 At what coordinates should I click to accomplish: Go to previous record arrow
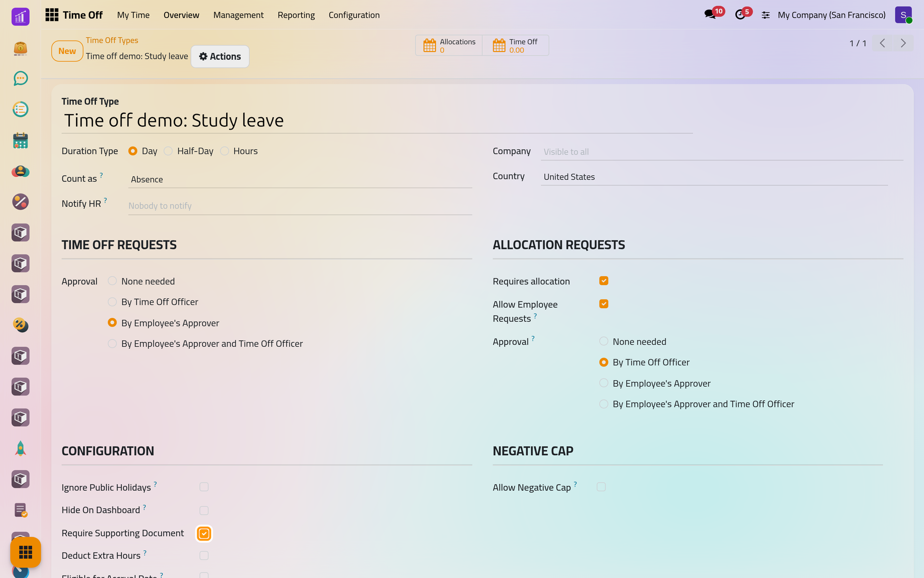point(883,43)
